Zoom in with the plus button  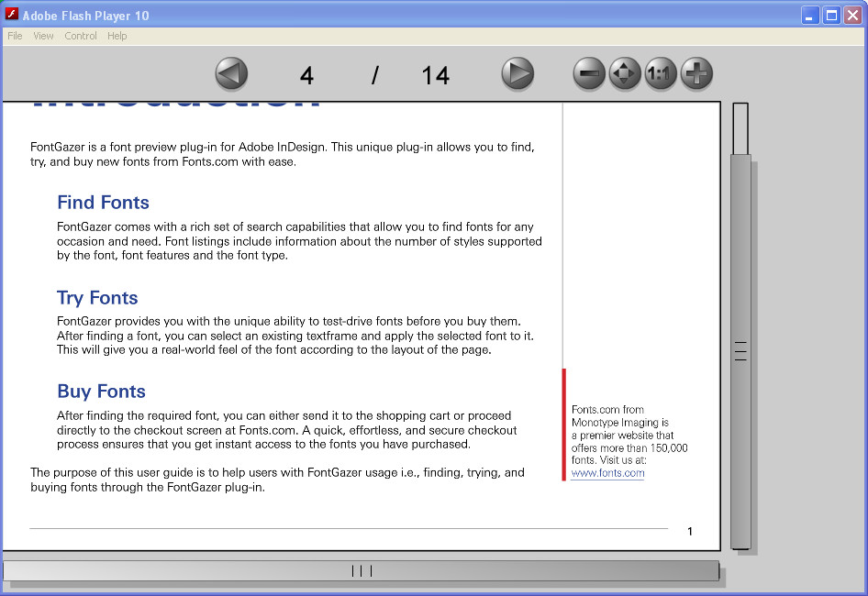(696, 73)
